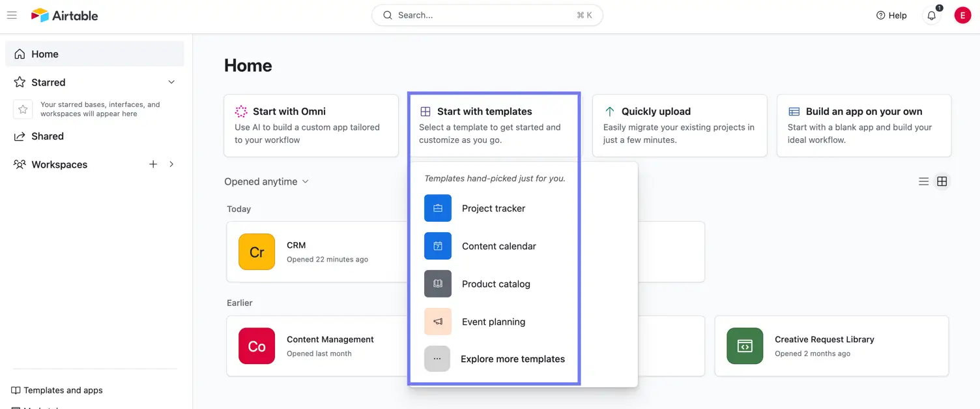980x409 pixels.
Task: Switch to grid view
Action: pos(942,181)
